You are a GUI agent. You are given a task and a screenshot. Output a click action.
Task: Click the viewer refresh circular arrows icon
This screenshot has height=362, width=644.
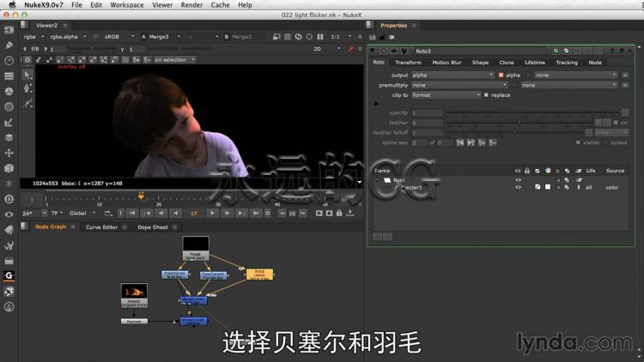pyautogui.click(x=299, y=37)
